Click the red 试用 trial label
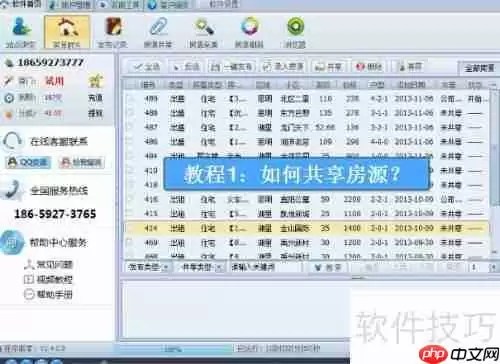 (x=54, y=81)
